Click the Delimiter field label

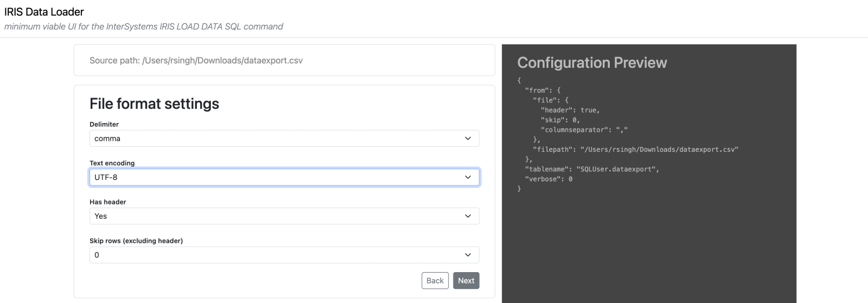(104, 124)
